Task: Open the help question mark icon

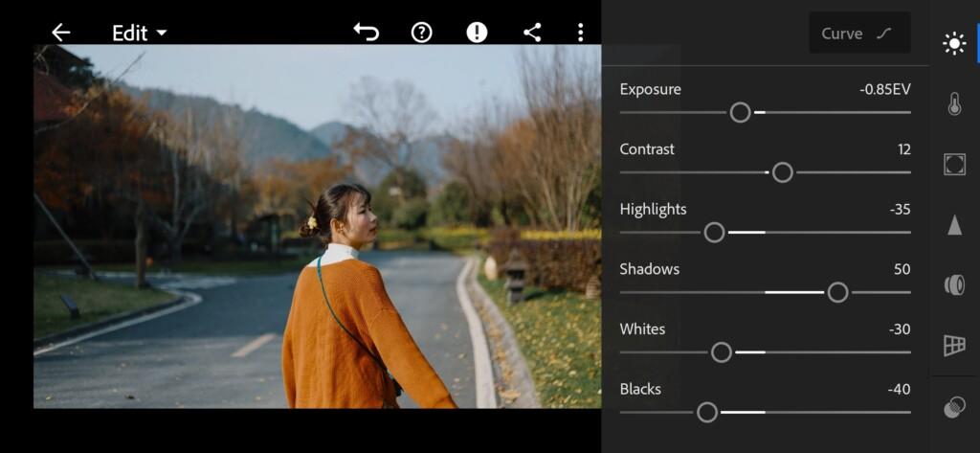Action: [422, 33]
